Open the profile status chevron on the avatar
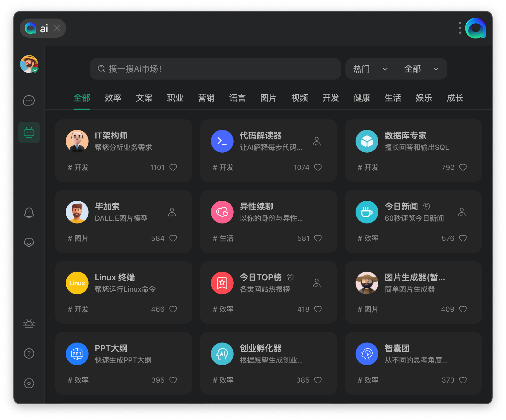Screen dimensions: 506x420 tap(35, 71)
